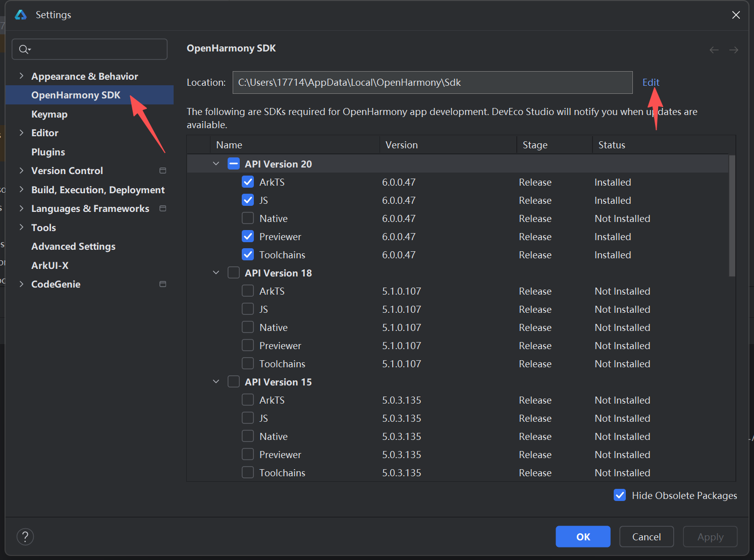Uncheck ArkTS 6.0.0.47 checkbox
The width and height of the screenshot is (754, 560).
[248, 182]
